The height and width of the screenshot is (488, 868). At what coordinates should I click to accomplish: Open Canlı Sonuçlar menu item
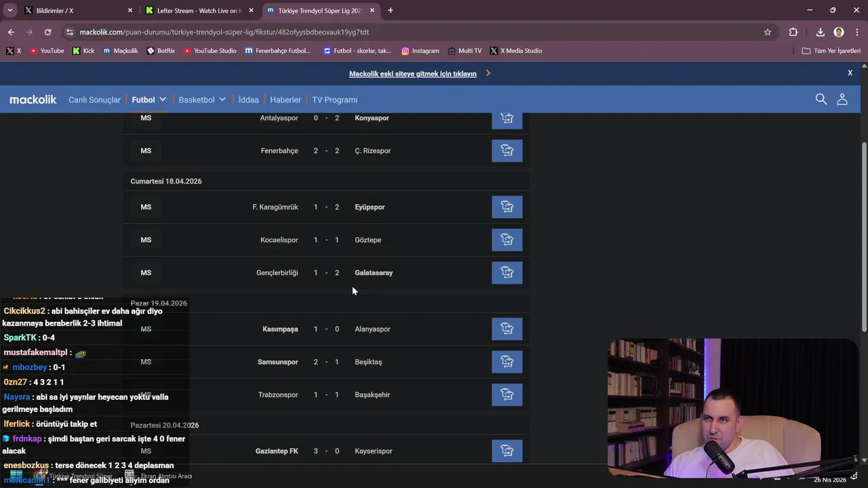94,100
